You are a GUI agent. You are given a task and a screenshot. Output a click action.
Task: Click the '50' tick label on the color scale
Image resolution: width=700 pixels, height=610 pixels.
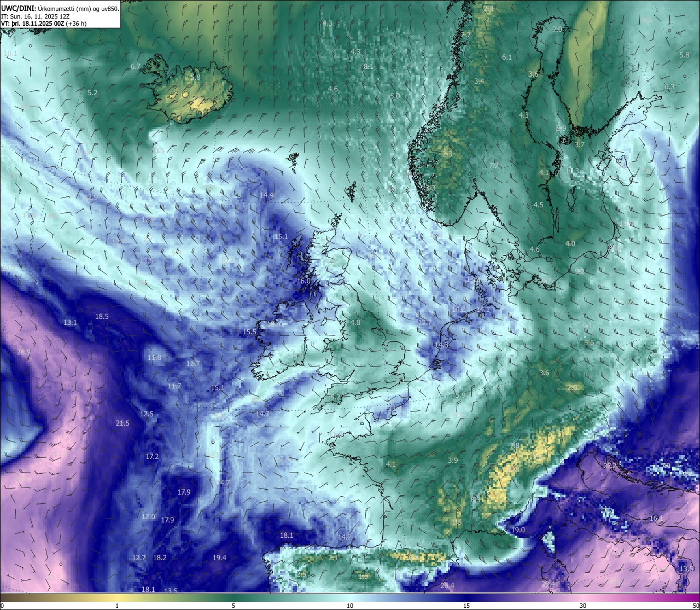tap(696, 606)
